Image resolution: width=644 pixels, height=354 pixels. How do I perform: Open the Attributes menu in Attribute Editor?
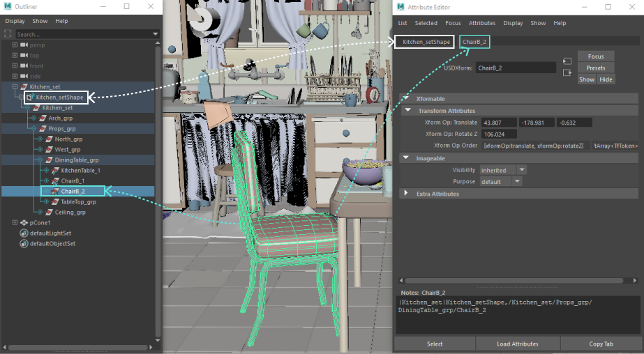point(481,23)
